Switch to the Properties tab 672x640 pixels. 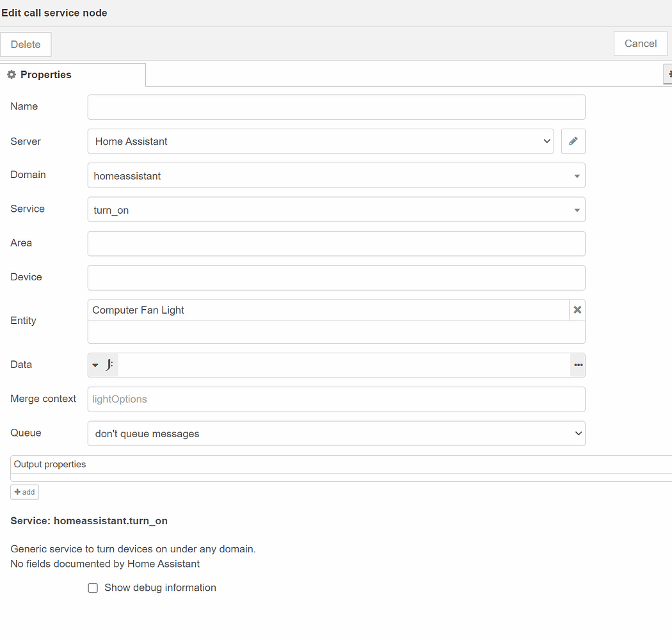point(40,75)
